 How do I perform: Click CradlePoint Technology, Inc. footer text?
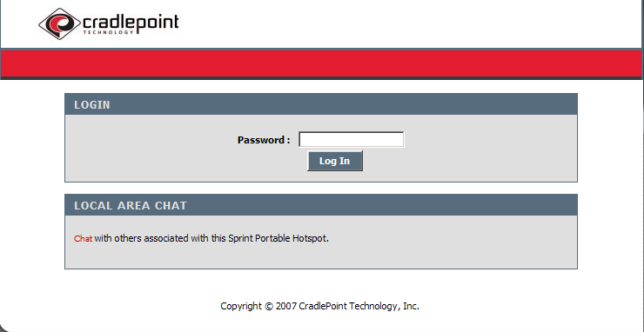point(359,306)
